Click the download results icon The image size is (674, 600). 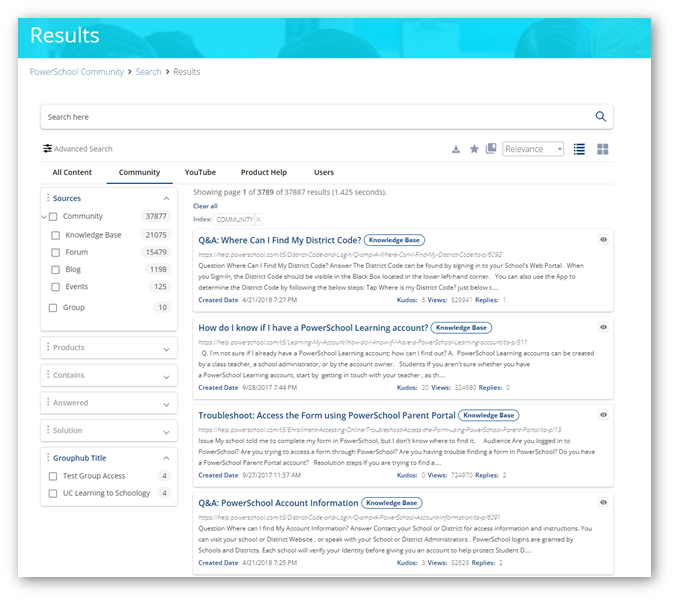[x=456, y=150]
